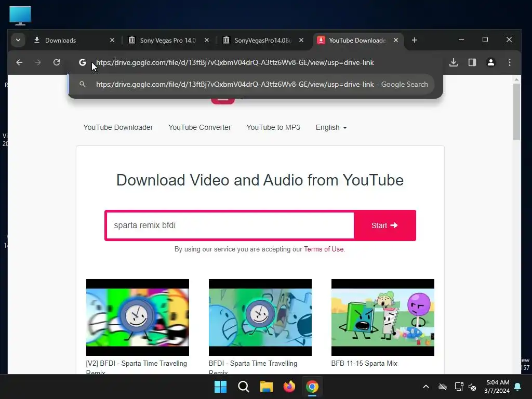Click the desktop monitor icon
532x399 pixels.
click(x=20, y=16)
